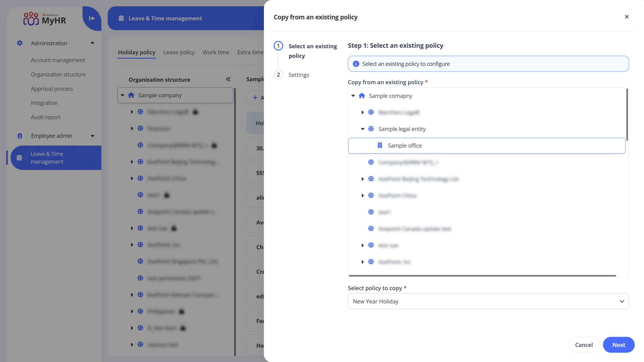644x362 pixels.
Task: Collapse the Sample comapny root node
Action: [353, 96]
